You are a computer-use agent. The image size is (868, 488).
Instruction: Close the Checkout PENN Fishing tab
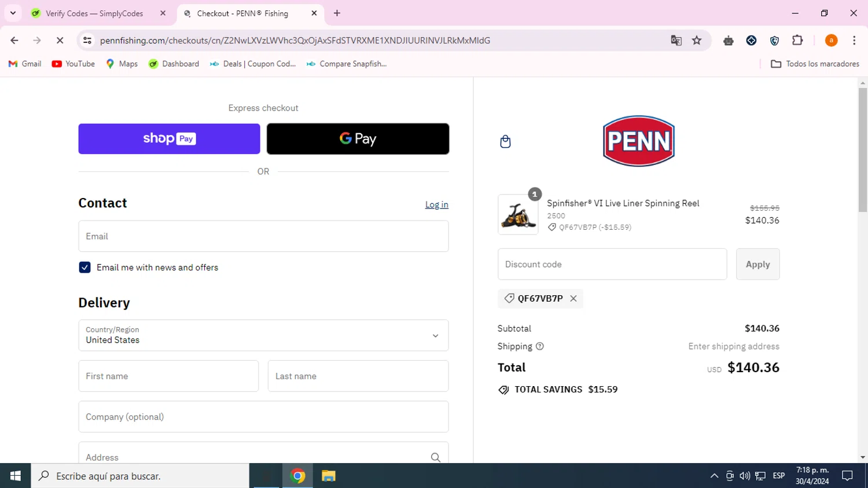pos(314,13)
